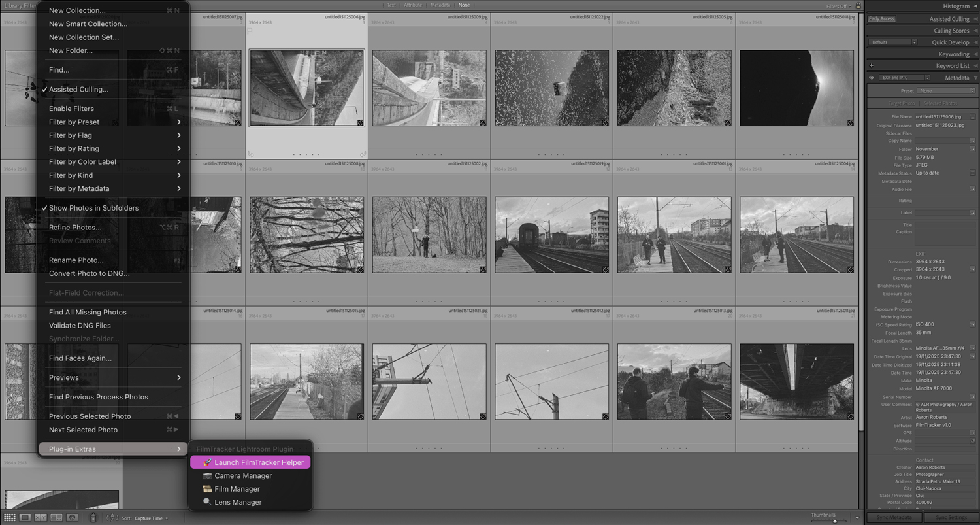Open the People view icon
This screenshot has height=525, width=980.
tap(73, 517)
